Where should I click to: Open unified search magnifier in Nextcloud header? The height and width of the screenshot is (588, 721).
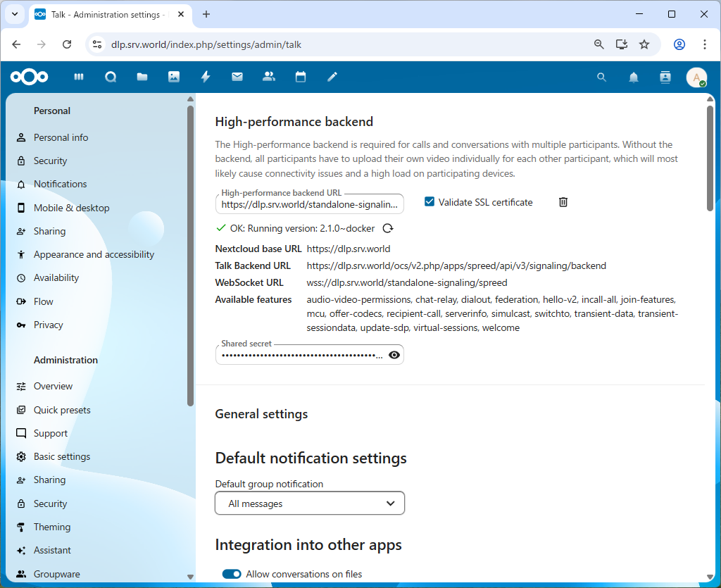point(601,77)
